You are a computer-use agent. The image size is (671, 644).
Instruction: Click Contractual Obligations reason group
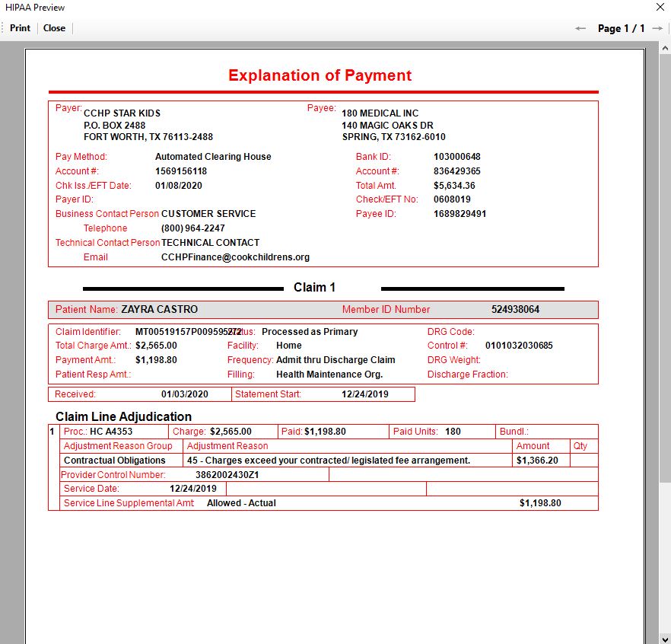point(114,461)
